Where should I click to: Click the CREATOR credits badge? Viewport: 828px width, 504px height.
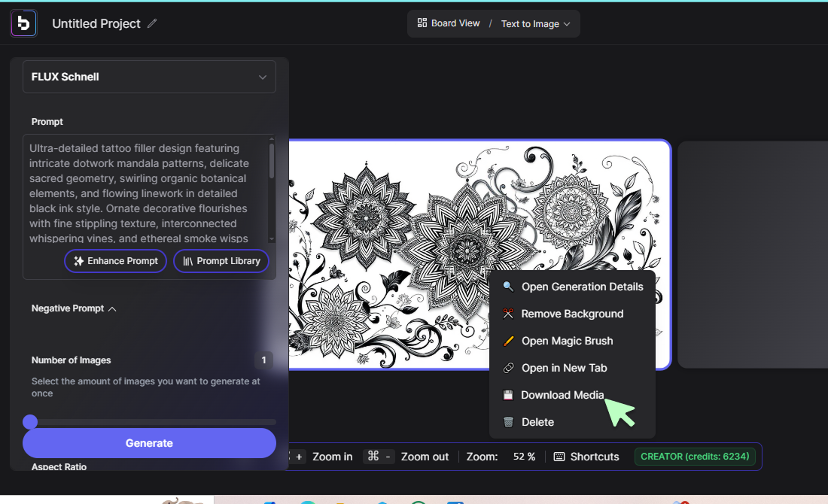tap(695, 457)
